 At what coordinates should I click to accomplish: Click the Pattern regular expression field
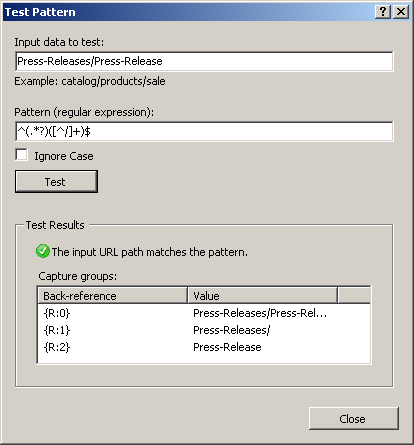coord(204,132)
